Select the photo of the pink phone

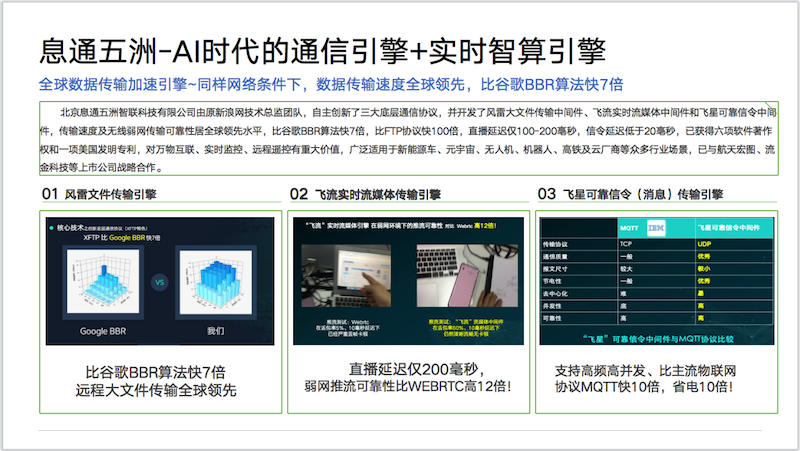click(x=467, y=275)
